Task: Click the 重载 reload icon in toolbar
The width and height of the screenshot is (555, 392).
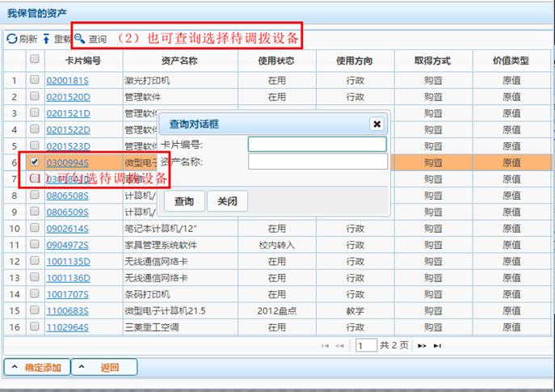Action: pyautogui.click(x=47, y=39)
